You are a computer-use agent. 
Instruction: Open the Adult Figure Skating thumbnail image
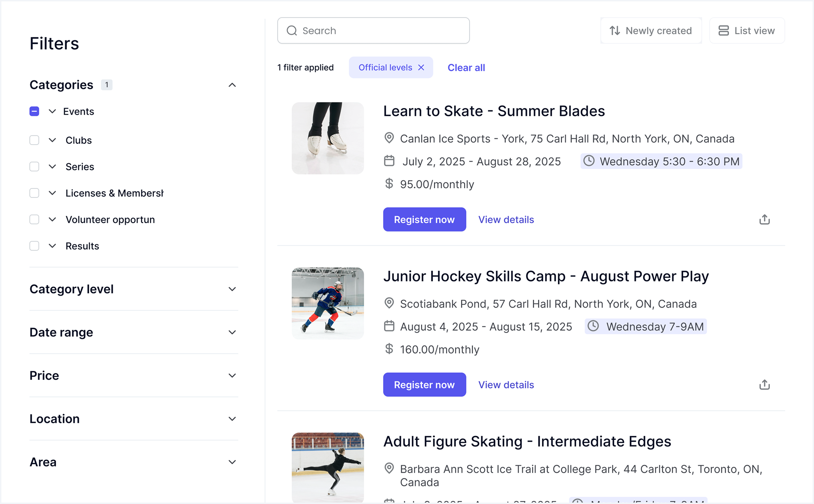[x=328, y=467]
